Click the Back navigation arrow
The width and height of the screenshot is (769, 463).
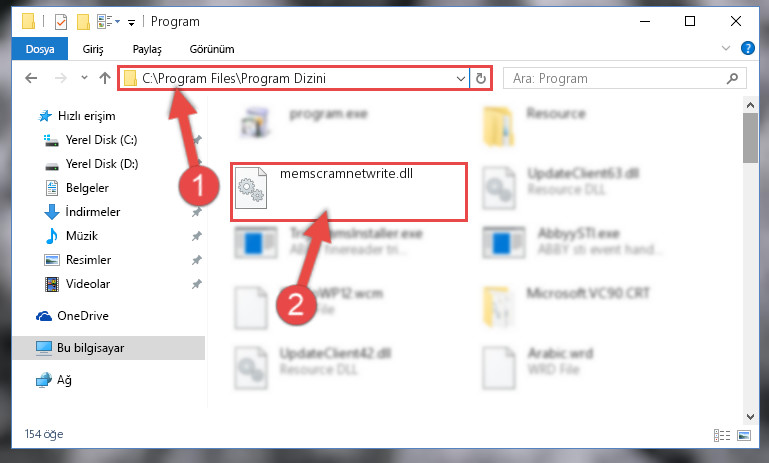coord(31,78)
